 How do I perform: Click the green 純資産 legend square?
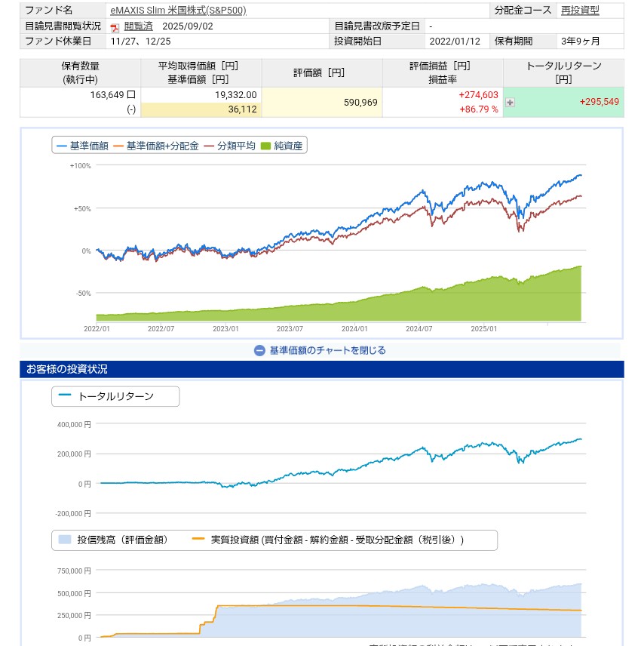[265, 146]
